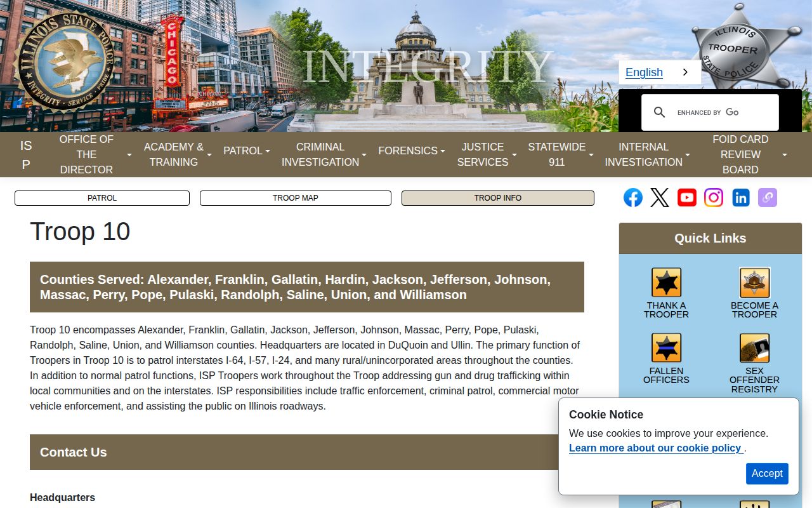
Task: Click the Headquarters label text
Action: [62, 498]
